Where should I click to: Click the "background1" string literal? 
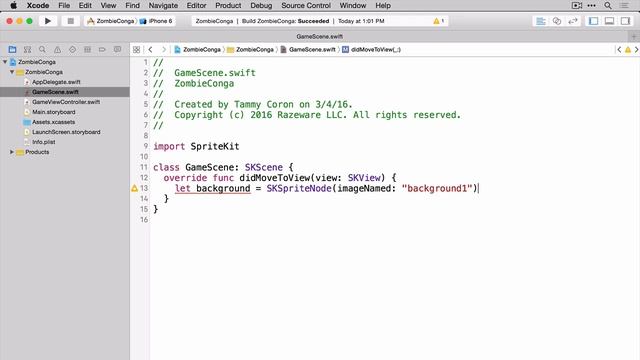pos(437,188)
